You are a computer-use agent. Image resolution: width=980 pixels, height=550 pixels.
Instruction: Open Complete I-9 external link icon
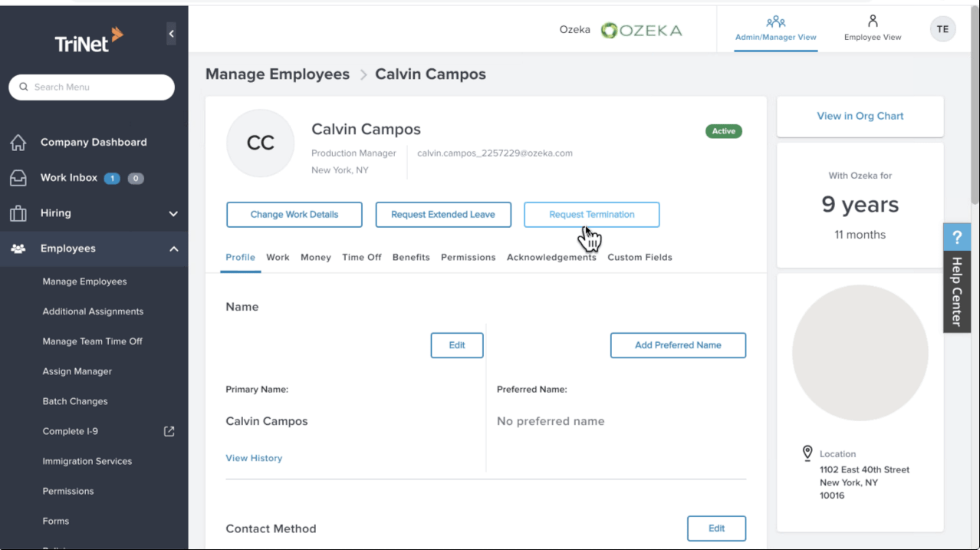169,431
